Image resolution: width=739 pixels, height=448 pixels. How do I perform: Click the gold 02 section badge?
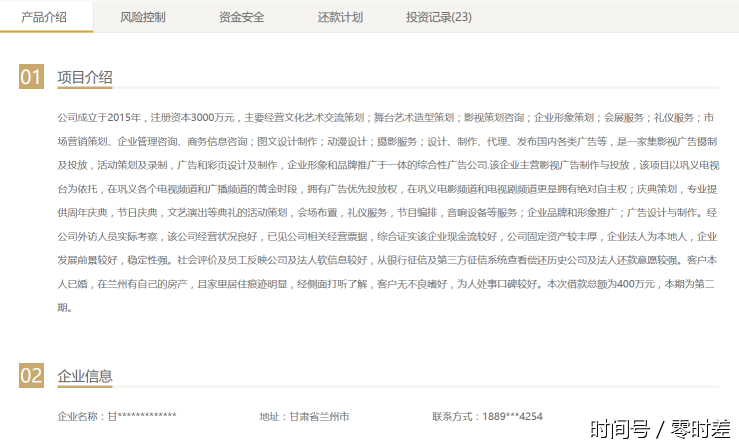coord(32,376)
